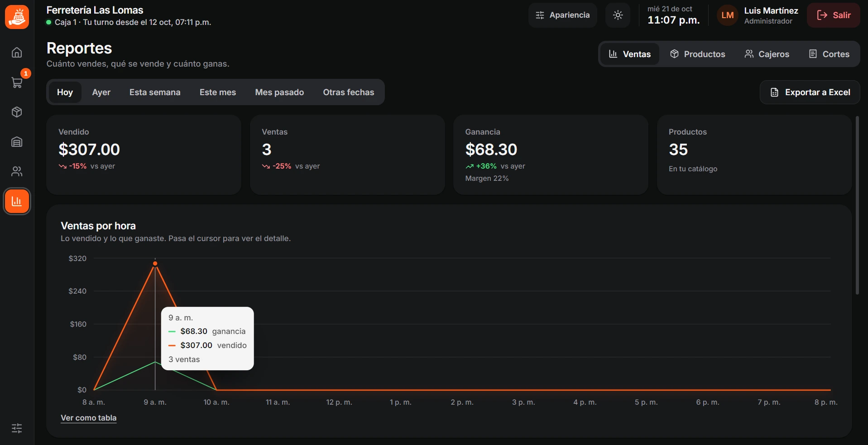Screen dimensions: 868x445
Task: Select the orange reports chart icon
Action: coord(17,201)
